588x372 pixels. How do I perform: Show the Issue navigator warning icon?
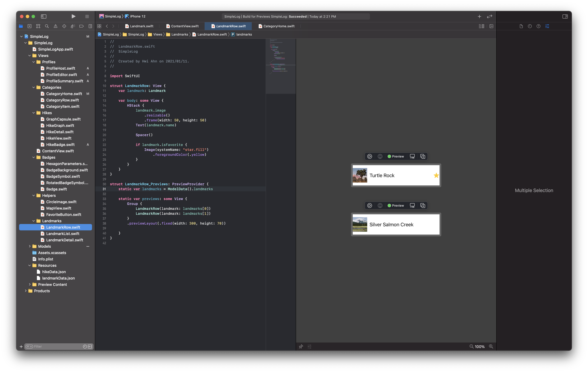point(55,26)
